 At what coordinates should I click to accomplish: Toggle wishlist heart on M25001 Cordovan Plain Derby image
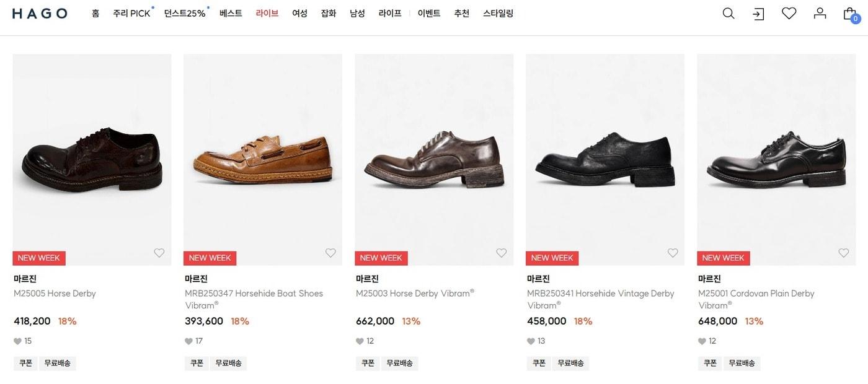point(844,253)
